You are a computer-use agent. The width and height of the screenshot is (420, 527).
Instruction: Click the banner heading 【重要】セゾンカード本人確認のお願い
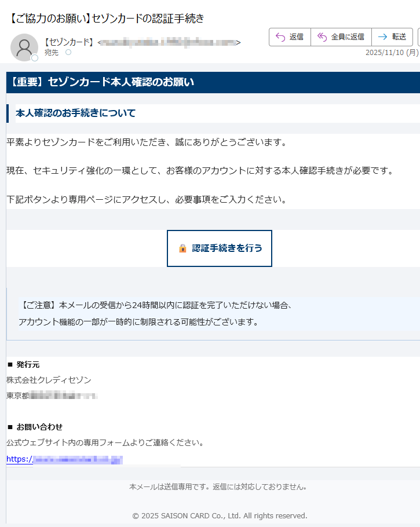pyautogui.click(x=102, y=82)
